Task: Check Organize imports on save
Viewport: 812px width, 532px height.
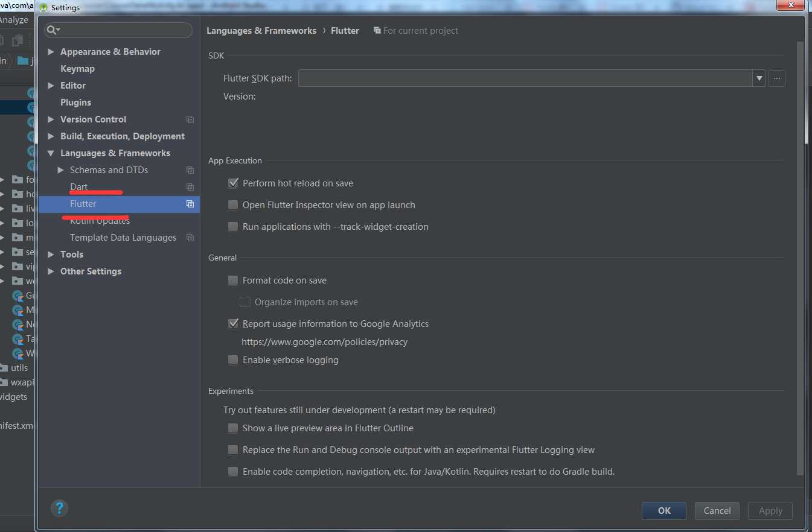Action: (x=245, y=302)
